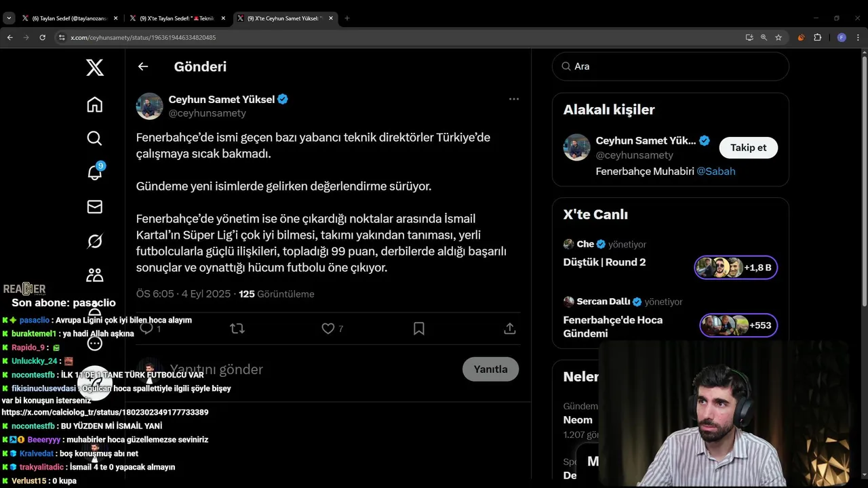Click the Ara search box
This screenshot has width=868, height=488.
click(x=671, y=66)
